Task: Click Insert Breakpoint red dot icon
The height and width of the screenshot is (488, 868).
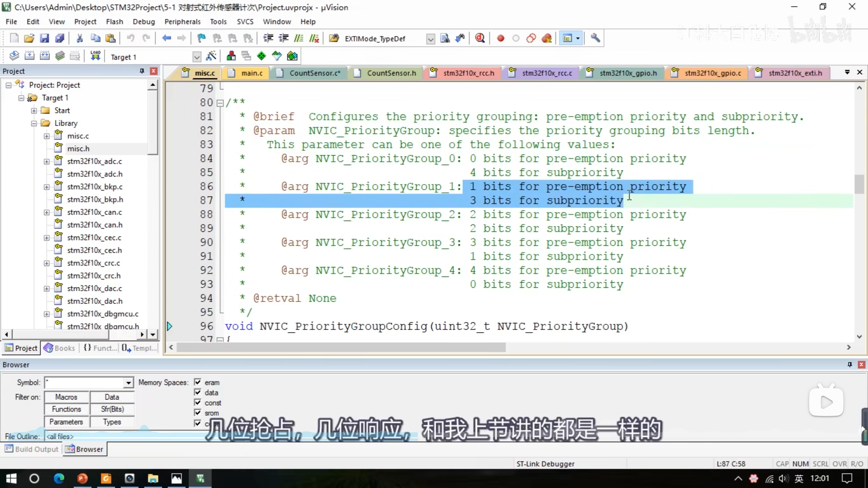Action: click(500, 38)
